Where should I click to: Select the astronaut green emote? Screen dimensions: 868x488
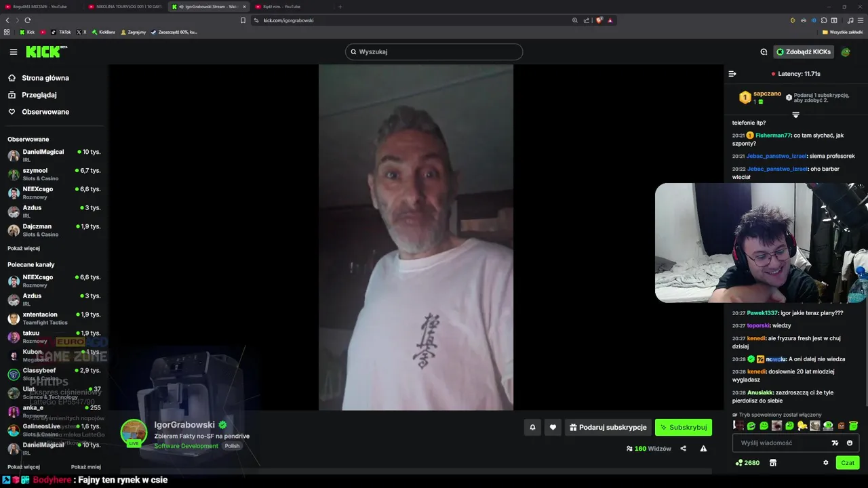click(x=828, y=426)
